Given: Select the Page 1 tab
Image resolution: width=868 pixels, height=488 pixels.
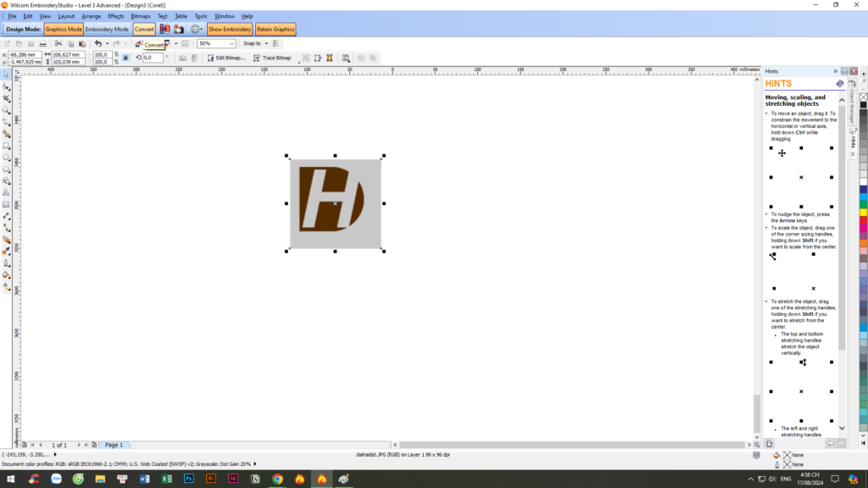Looking at the screenshot, I should pyautogui.click(x=114, y=445).
